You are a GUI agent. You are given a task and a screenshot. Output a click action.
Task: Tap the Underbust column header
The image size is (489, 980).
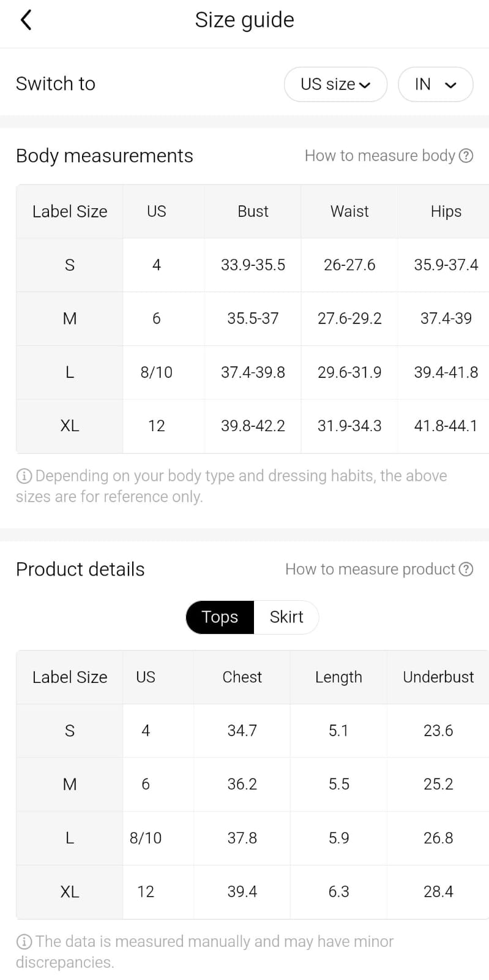pyautogui.click(x=438, y=677)
